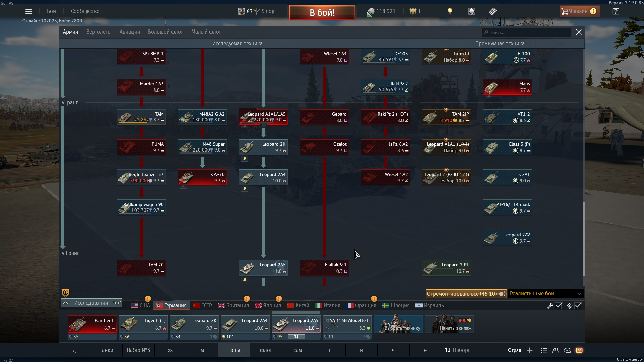
Task: Click the golden eagles currency icon
Action: tap(413, 11)
